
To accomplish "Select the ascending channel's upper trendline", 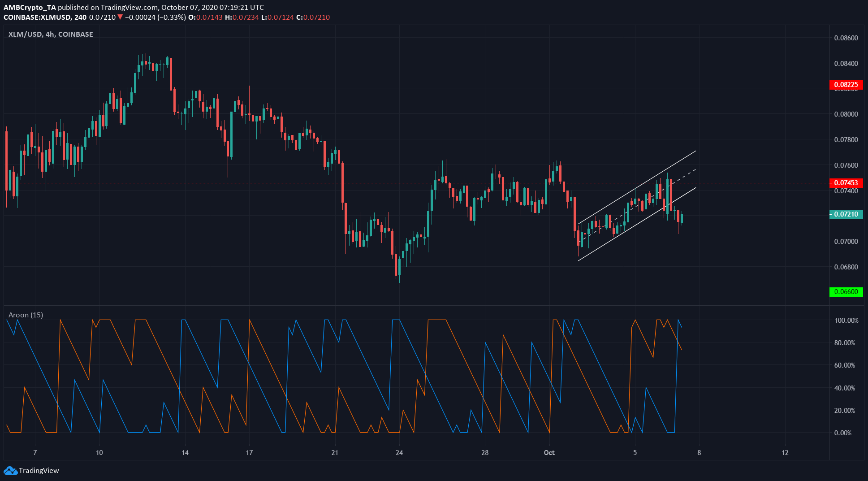I will click(x=637, y=187).
